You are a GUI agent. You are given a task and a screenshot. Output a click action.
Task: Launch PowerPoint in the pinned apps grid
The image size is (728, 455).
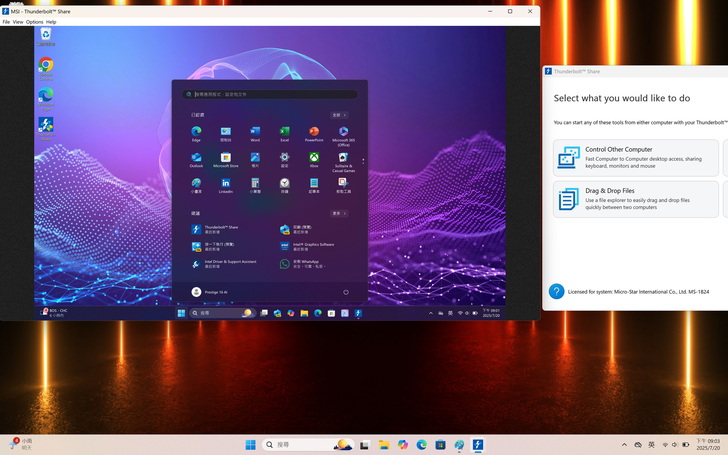pos(314,133)
